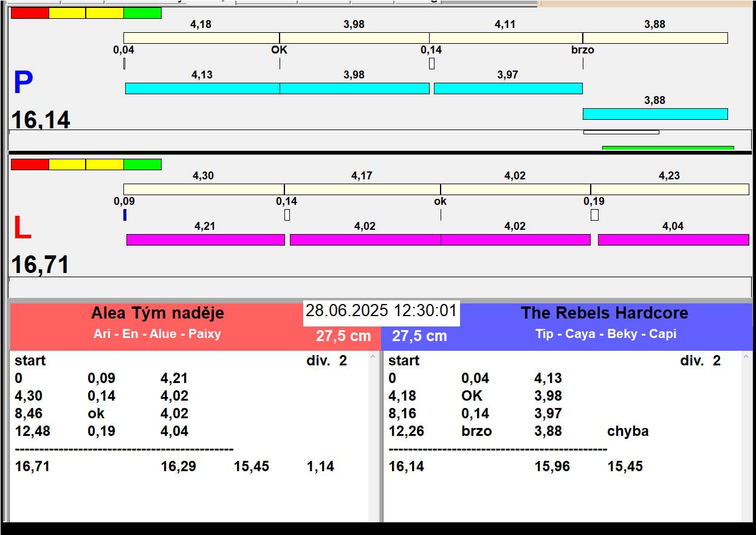Select the cream bar labeled 4,30
This screenshot has height=535, width=756.
pyautogui.click(x=204, y=190)
